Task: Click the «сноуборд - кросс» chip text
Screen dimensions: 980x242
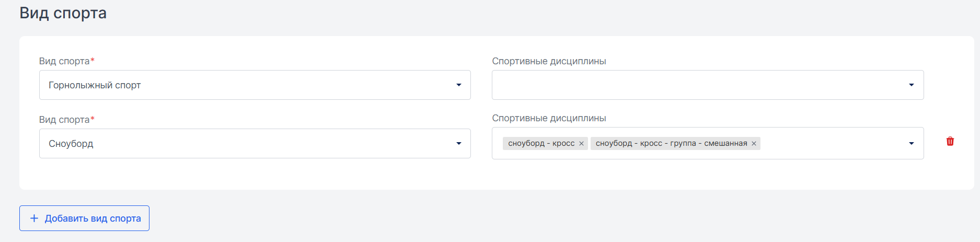Action: point(541,143)
